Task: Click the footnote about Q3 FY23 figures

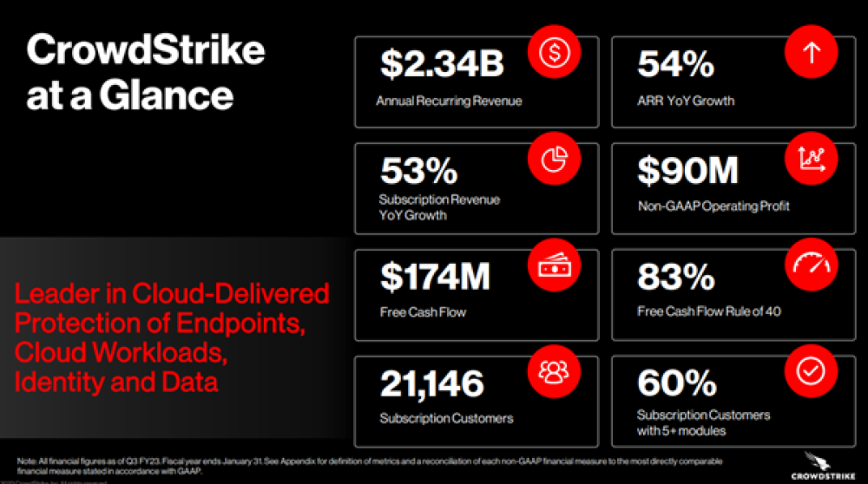Action: tap(369, 466)
